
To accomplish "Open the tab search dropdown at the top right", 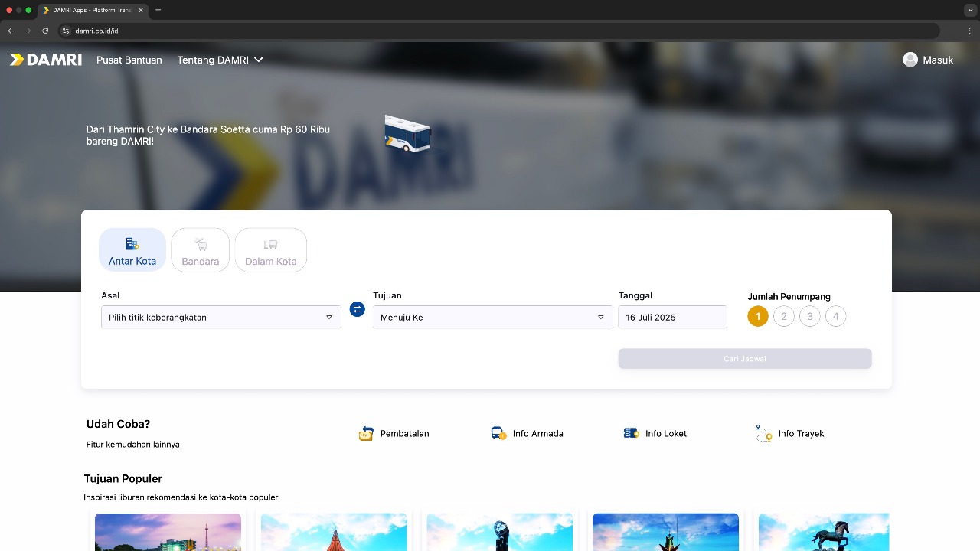I will pyautogui.click(x=970, y=10).
